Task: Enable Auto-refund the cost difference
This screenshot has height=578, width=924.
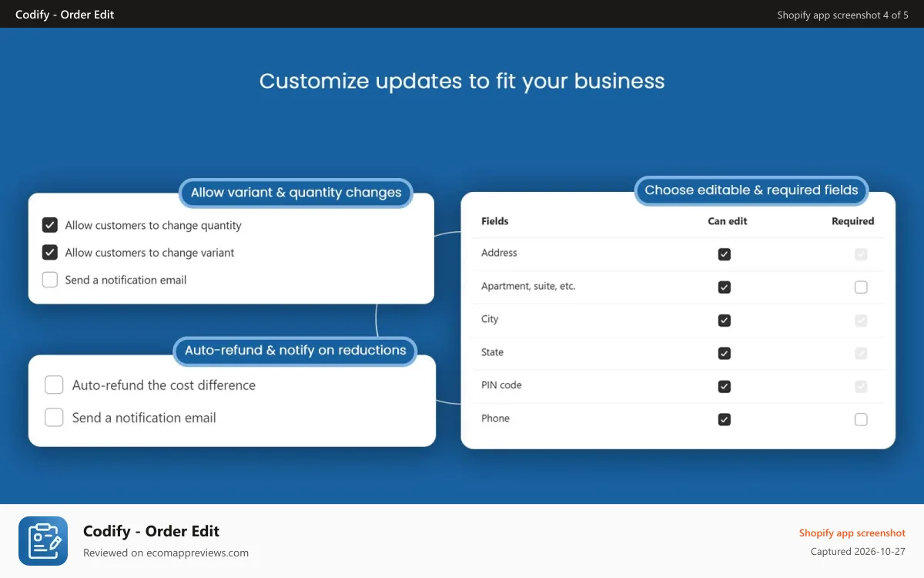Action: click(x=54, y=385)
